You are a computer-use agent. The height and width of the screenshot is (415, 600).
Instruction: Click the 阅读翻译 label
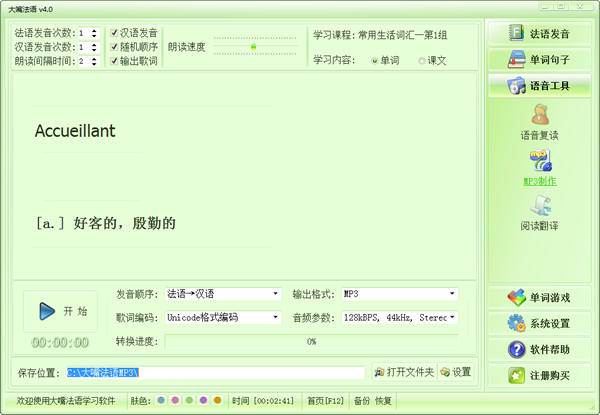(x=540, y=226)
